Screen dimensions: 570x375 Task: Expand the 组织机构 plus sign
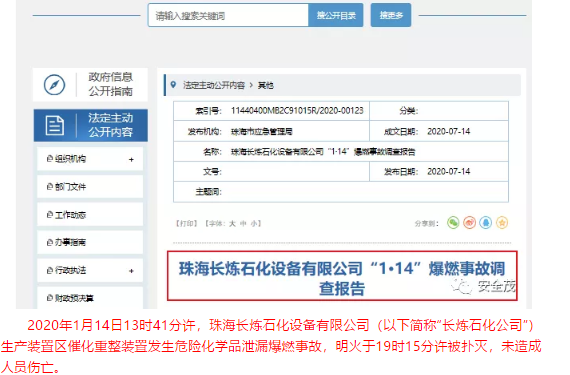click(131, 160)
